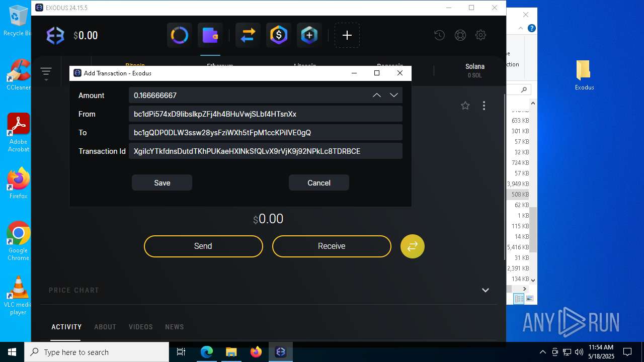Show hidden tray icons chevron
The image size is (644, 362).
coord(542,352)
